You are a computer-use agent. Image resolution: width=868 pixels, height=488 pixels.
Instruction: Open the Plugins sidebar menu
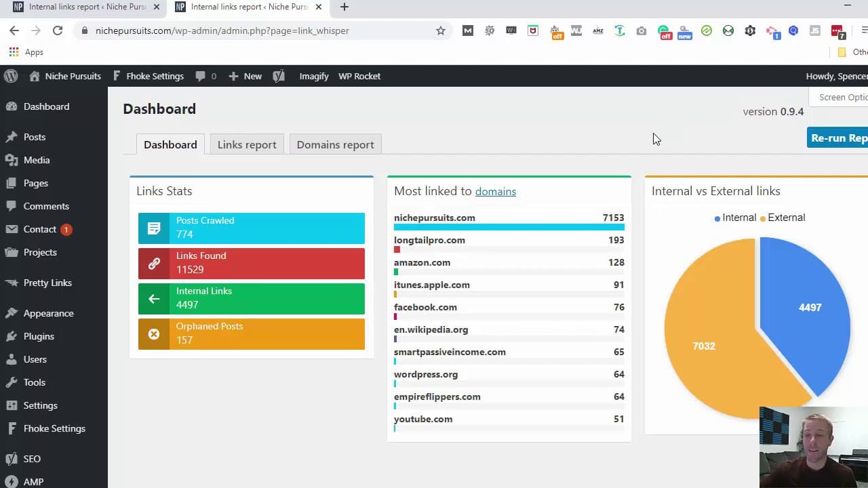39,336
